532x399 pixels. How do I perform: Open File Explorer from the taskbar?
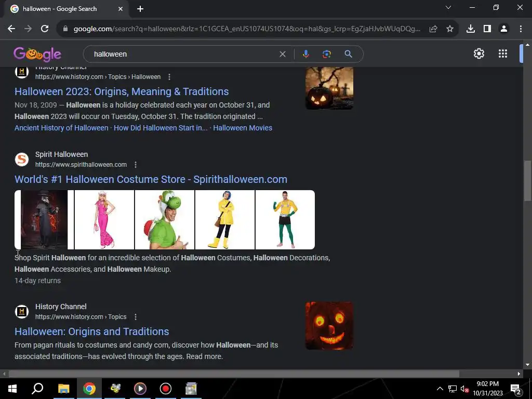(x=63, y=389)
